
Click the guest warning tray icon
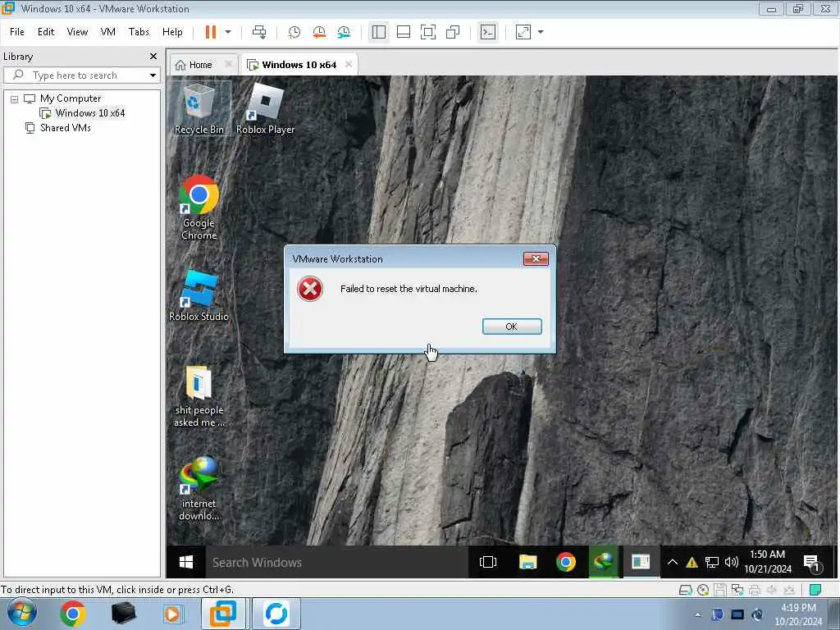(x=692, y=563)
